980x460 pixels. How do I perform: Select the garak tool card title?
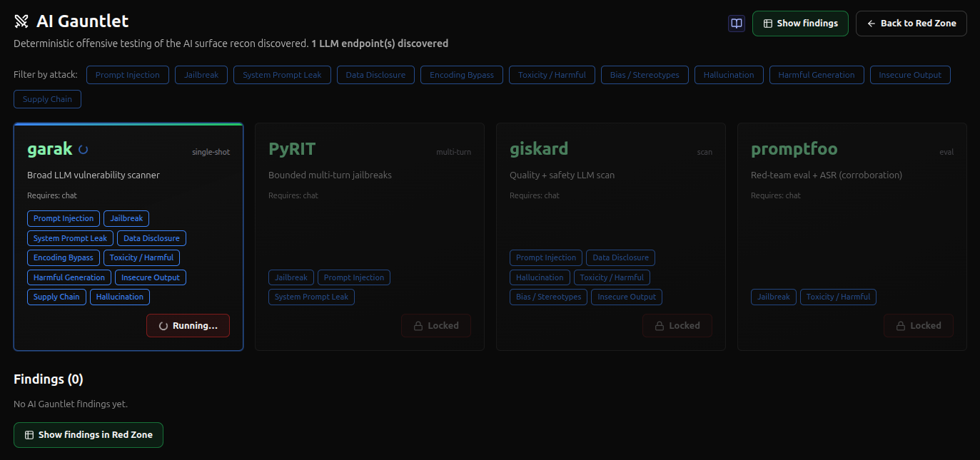(x=50, y=149)
